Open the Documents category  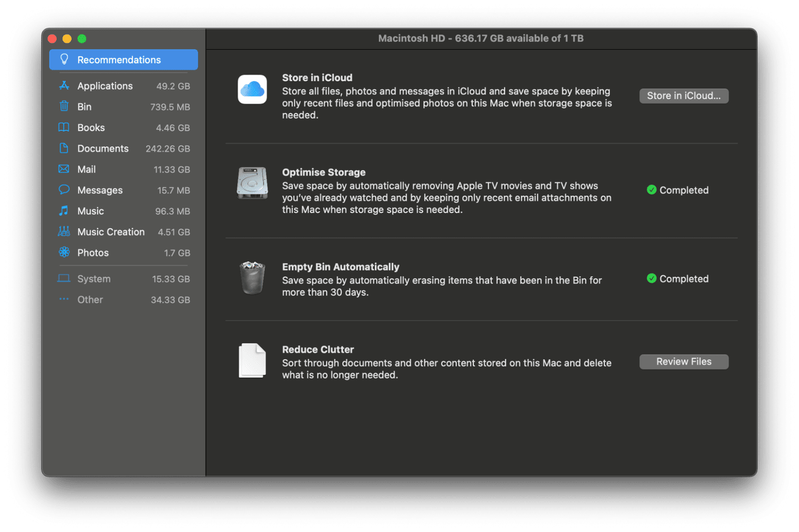(123, 149)
